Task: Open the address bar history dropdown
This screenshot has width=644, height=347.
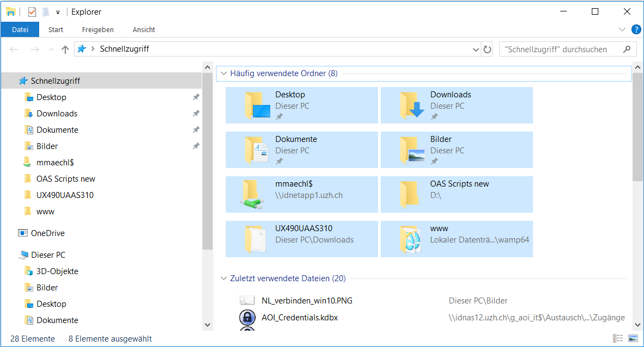Action: pyautogui.click(x=476, y=49)
